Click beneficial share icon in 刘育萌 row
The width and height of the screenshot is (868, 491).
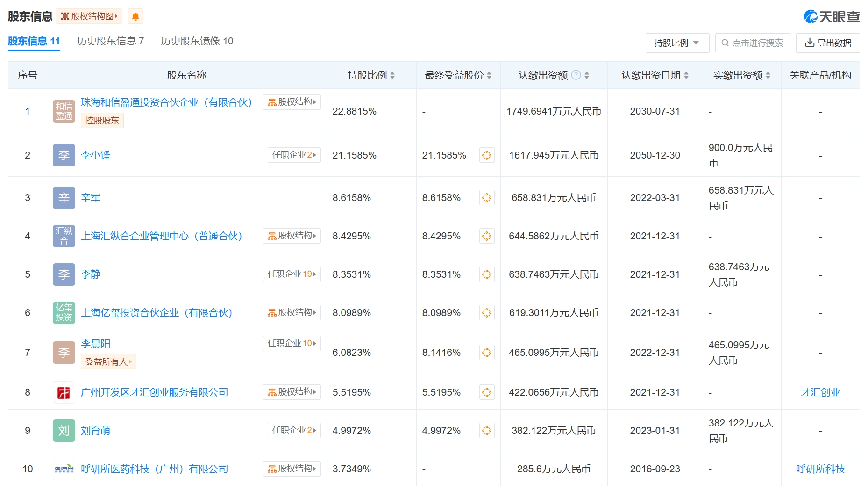(487, 431)
